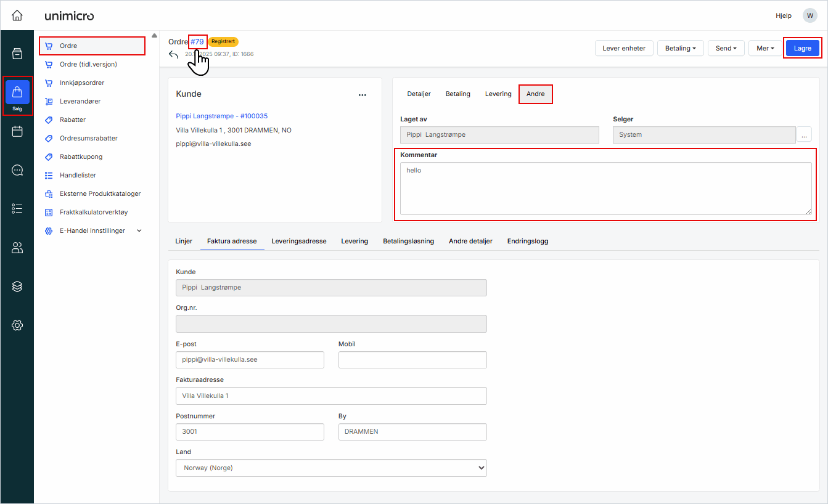Expand the Mer dropdown button

click(x=765, y=48)
